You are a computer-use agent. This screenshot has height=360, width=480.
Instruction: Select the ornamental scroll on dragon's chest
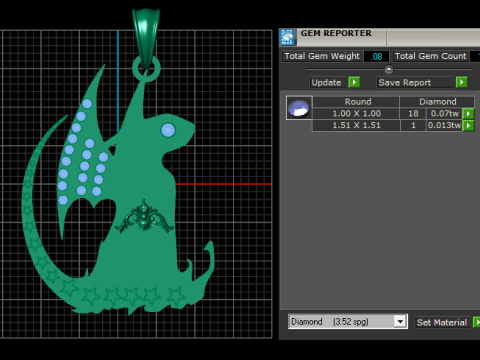(x=144, y=217)
